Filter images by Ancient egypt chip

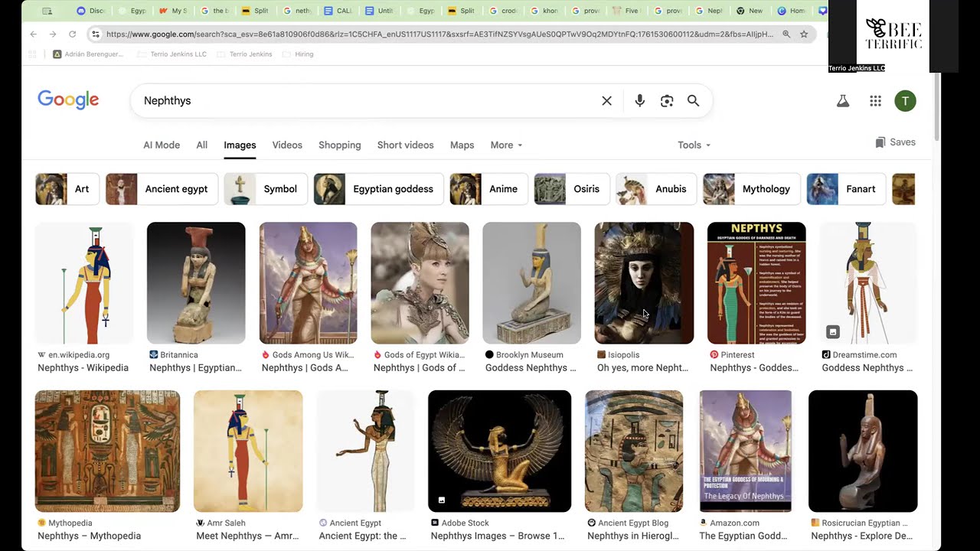(162, 189)
